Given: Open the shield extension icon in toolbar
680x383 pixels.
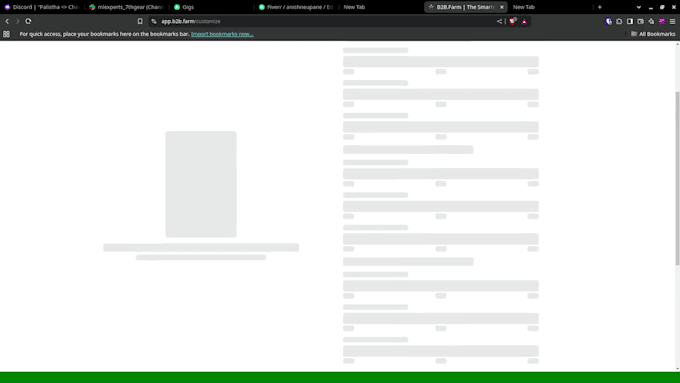Looking at the screenshot, I should [609, 21].
